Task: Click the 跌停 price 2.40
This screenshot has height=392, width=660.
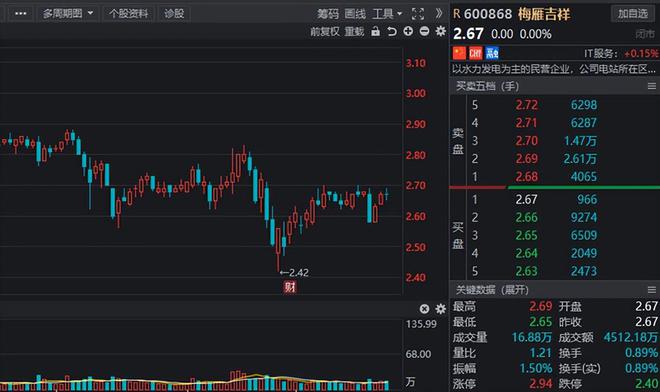Action: click(x=647, y=384)
